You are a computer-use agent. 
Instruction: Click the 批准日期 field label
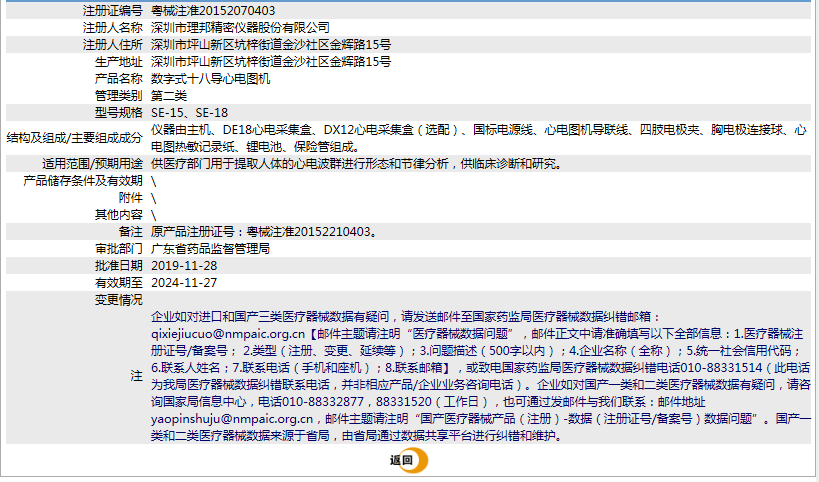click(119, 266)
